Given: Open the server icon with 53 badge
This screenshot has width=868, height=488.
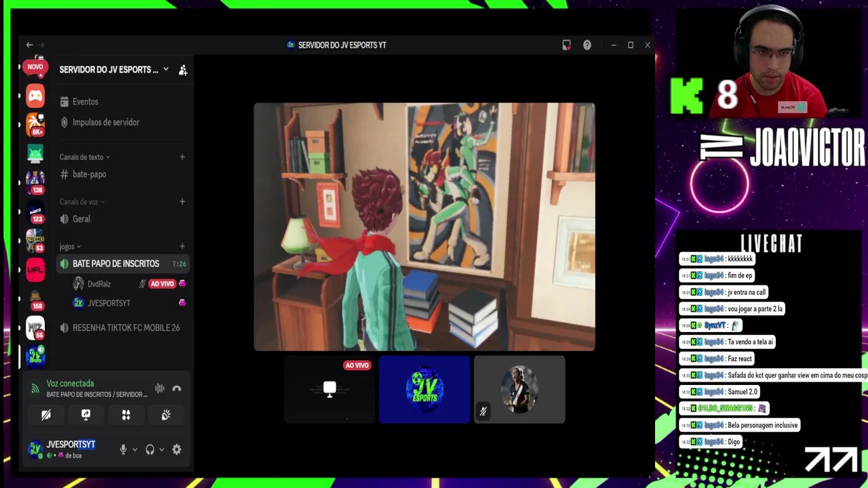Looking at the screenshot, I should point(35,241).
